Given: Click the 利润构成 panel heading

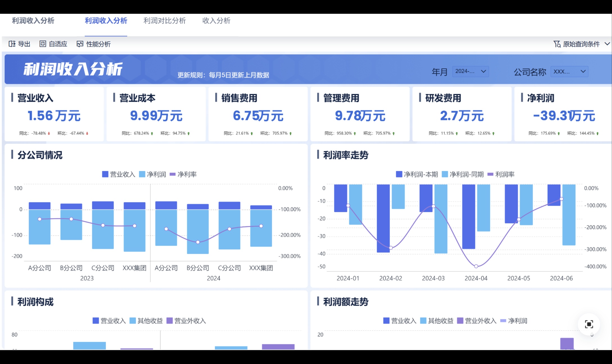Looking at the screenshot, I should [35, 302].
